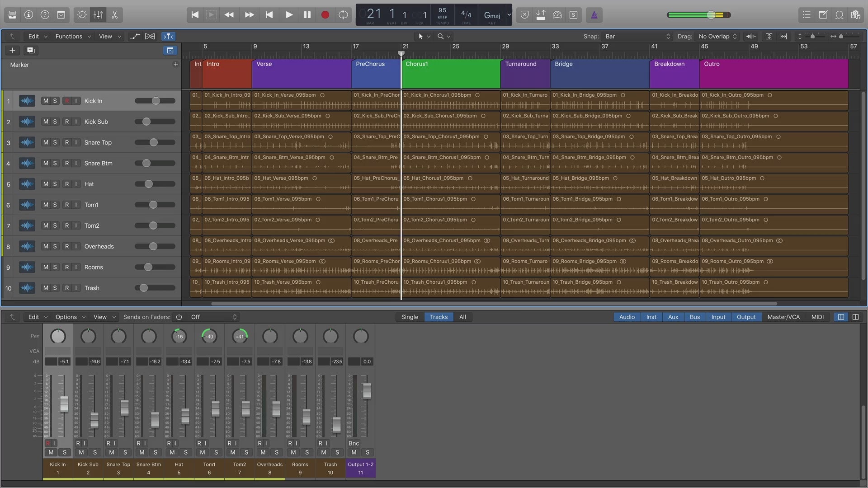Click the Rewind to start icon

194,15
